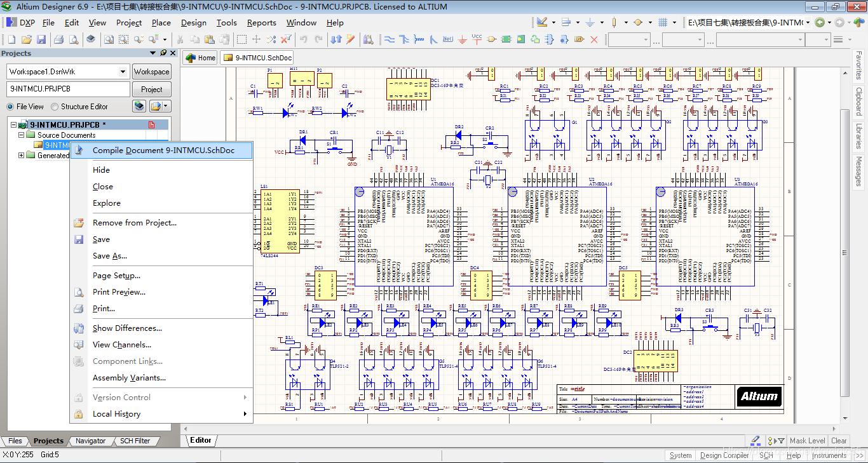This screenshot has height=463, width=868.
Task: Toggle the Projects panel pin icon
Action: (x=163, y=53)
